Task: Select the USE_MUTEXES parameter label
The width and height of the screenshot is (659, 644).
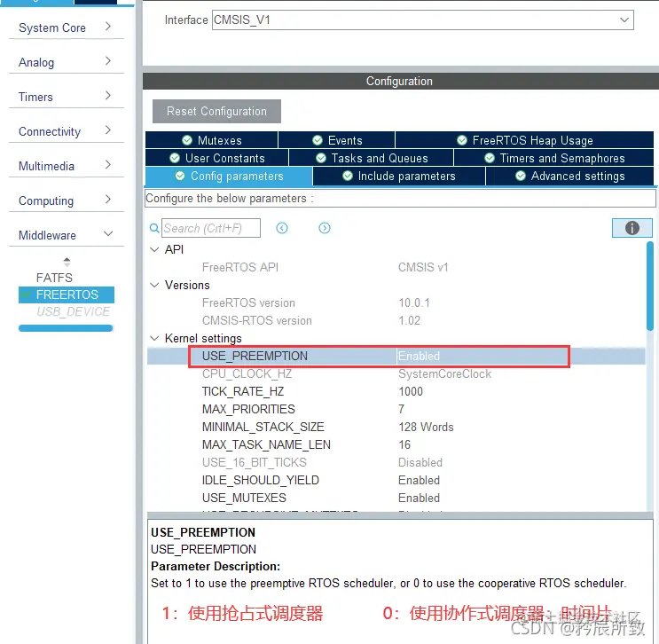Action: point(244,499)
